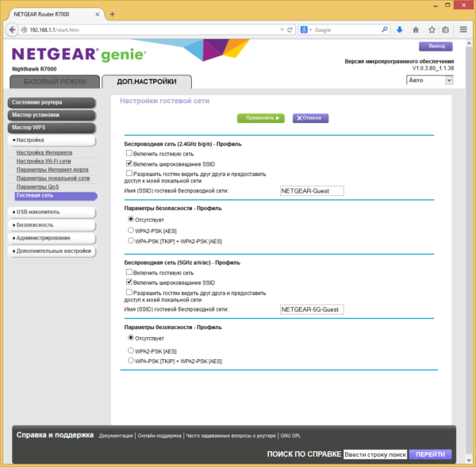Switch to the БАЗОВЫЙ РЕЖИМ tab
This screenshot has width=476, height=467.
click(55, 82)
